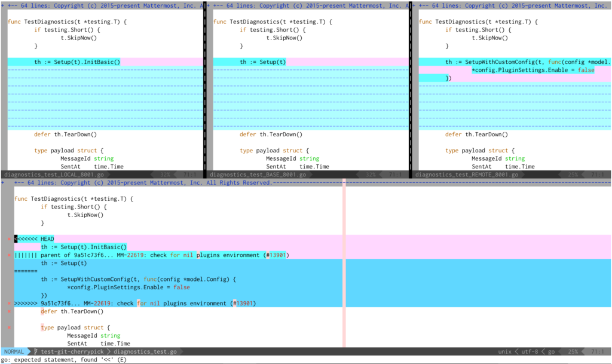Click the vertical divider between the BASE and REMOTE panes
Image resolution: width=612 pixels, height=364 pixels.
coord(410,89)
